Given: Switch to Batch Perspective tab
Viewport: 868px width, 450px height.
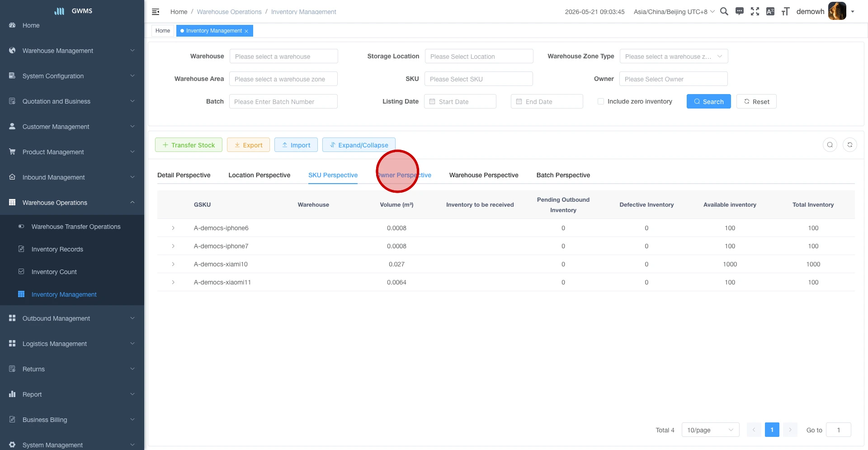Looking at the screenshot, I should [563, 175].
